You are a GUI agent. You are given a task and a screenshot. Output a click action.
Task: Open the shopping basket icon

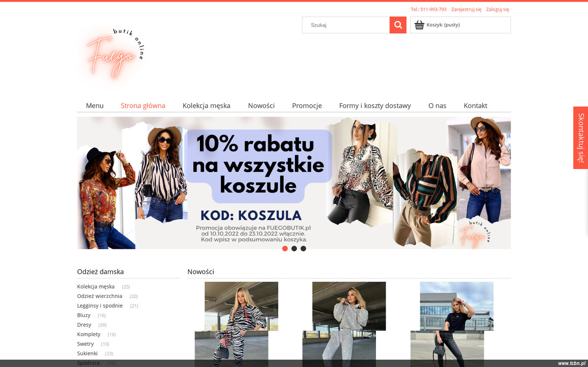[x=419, y=25]
